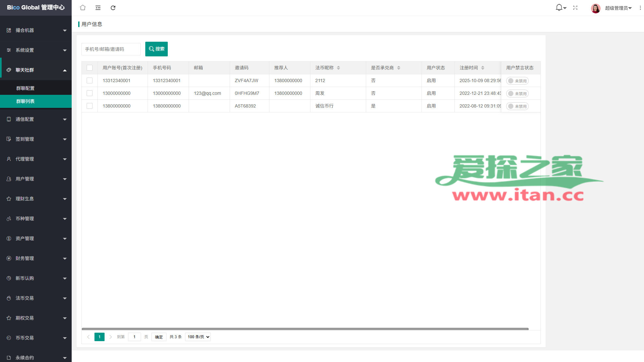Screen dimensions: 644x362
Task: Click the green 搜索 button
Action: coord(156,49)
